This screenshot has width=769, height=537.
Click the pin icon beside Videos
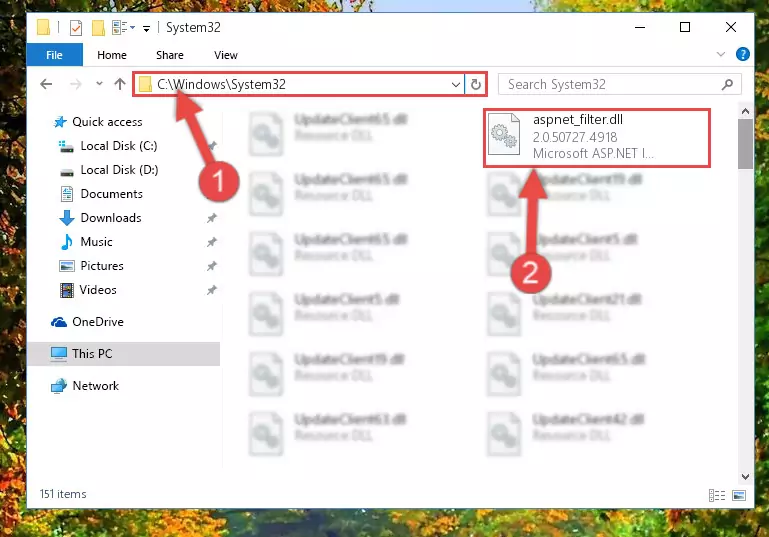click(x=211, y=290)
